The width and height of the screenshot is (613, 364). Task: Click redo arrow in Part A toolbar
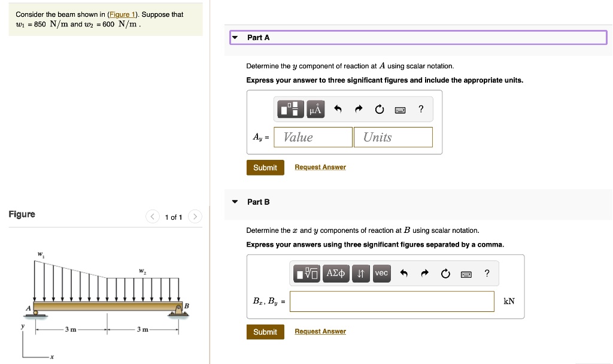coord(359,110)
